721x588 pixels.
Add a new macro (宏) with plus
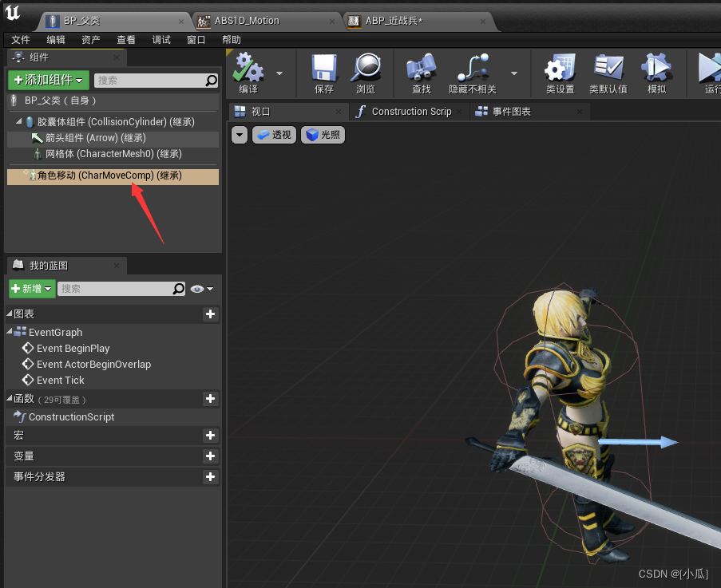(x=210, y=436)
